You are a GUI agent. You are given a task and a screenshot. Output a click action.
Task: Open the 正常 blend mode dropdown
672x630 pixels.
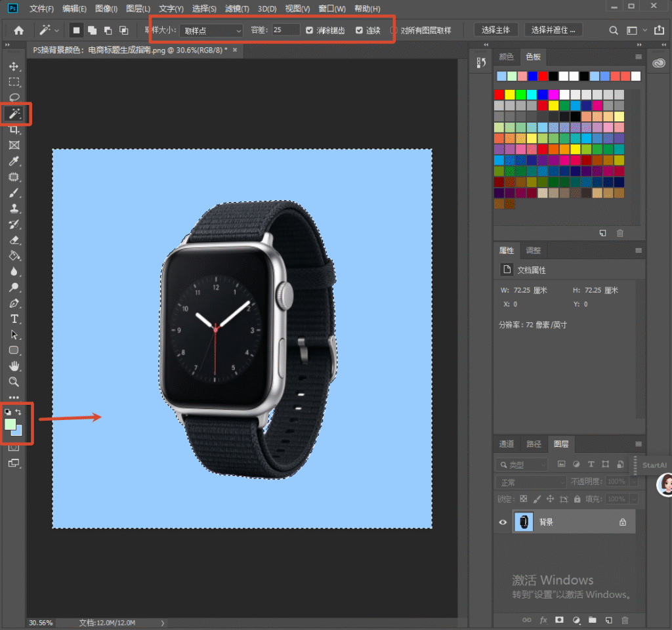point(531,482)
